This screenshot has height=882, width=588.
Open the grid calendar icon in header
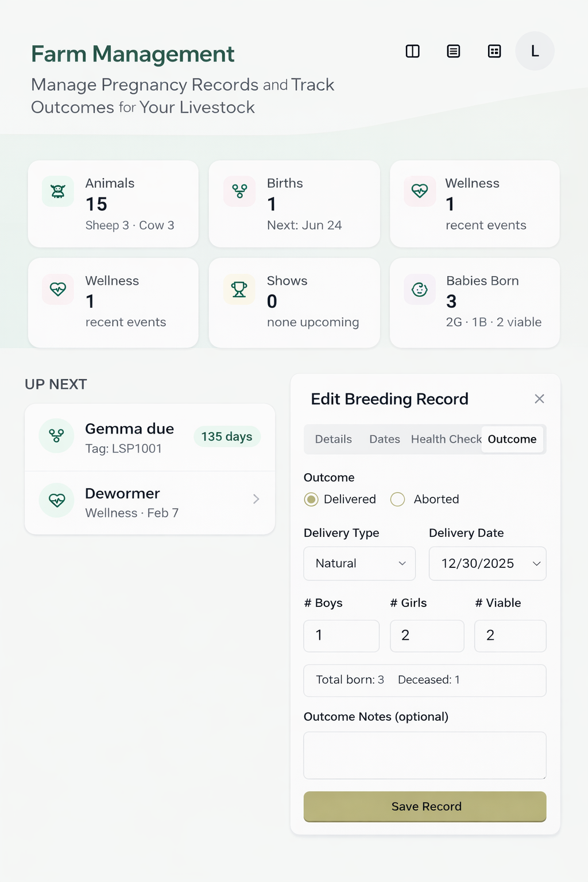[494, 52]
